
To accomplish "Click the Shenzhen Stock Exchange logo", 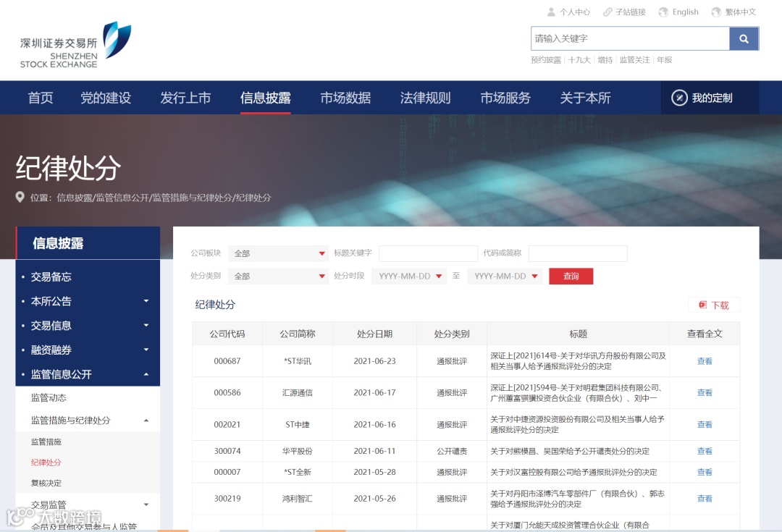I will [x=75, y=45].
